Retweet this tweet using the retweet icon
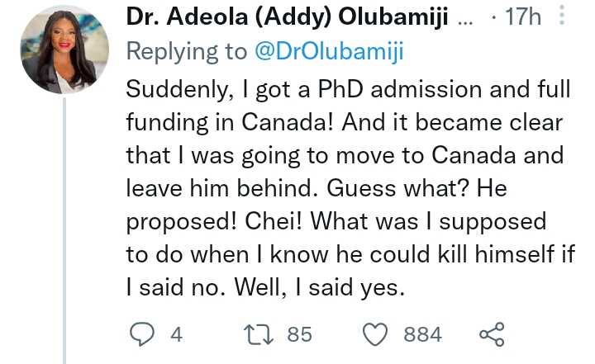The height and width of the screenshot is (364, 595). tap(259, 334)
